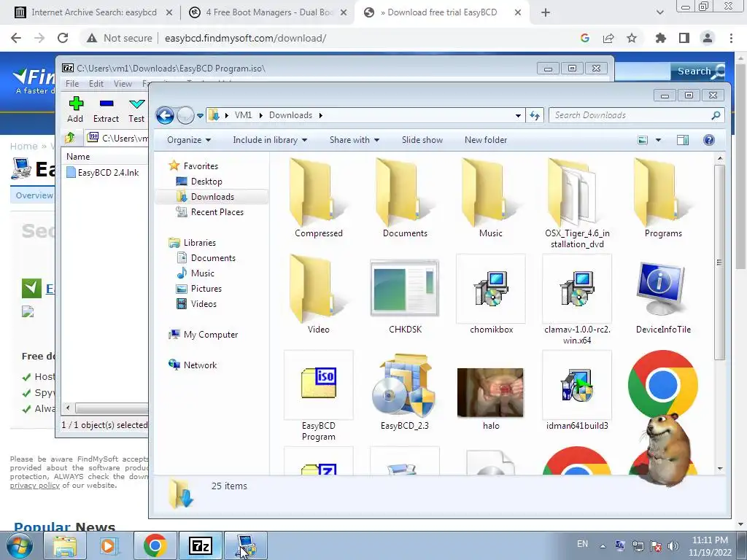Switch to Internet Archive Search tab
Screen dimensions: 747x560
pos(94,12)
